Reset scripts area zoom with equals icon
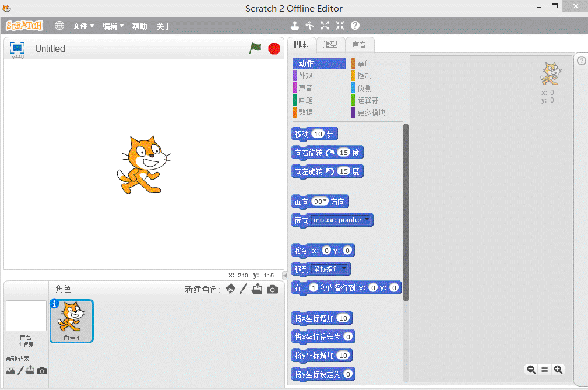The height and width of the screenshot is (390, 588). [544, 370]
